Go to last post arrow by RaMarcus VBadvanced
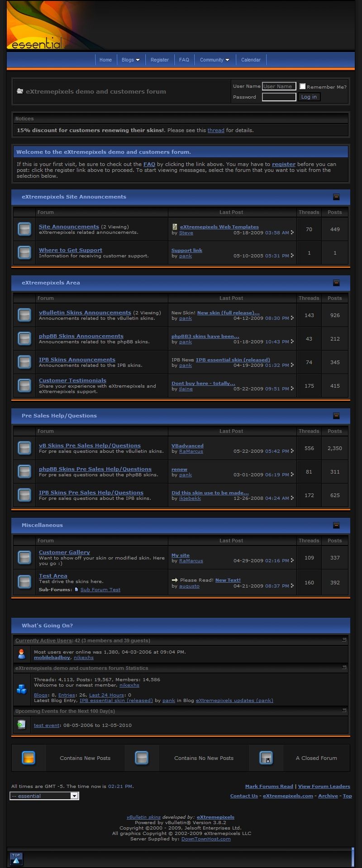Image resolution: width=362 pixels, height=868 pixels. click(292, 451)
